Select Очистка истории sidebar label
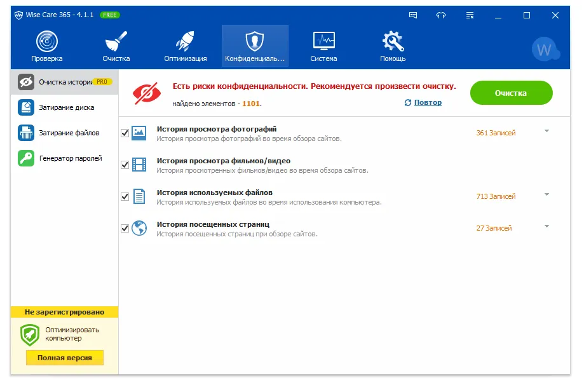 (65, 82)
